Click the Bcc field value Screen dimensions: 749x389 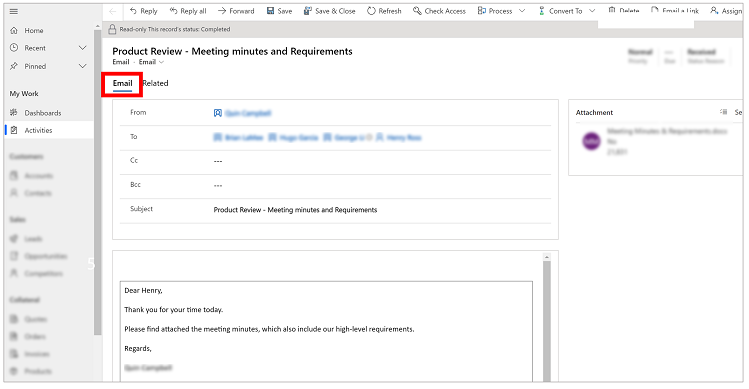tap(218, 185)
